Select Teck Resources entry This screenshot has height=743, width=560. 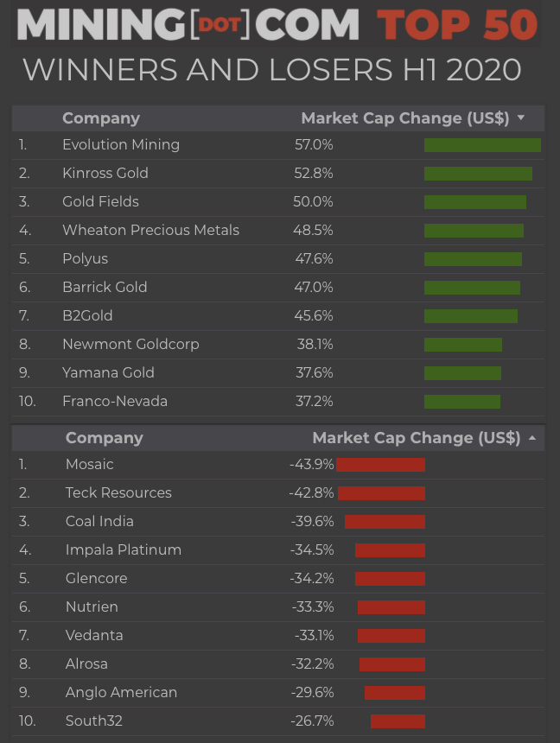click(x=118, y=492)
